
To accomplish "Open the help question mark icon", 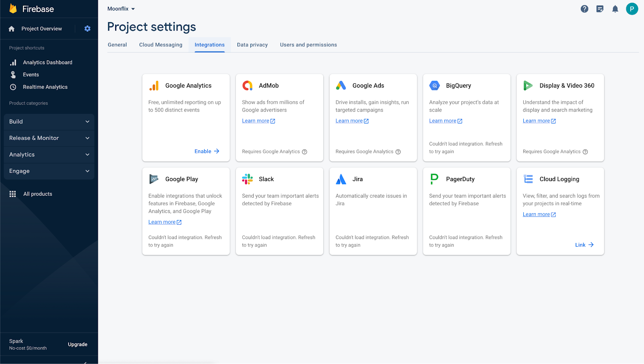I will point(584,9).
